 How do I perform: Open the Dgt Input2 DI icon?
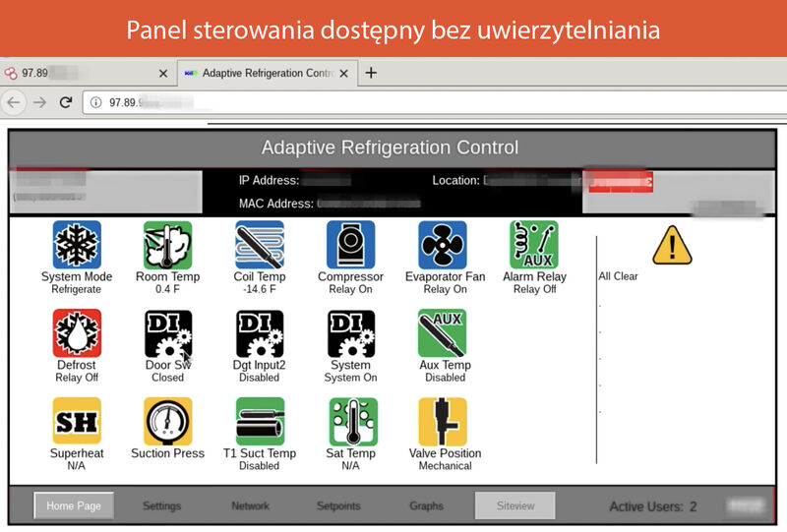click(260, 333)
